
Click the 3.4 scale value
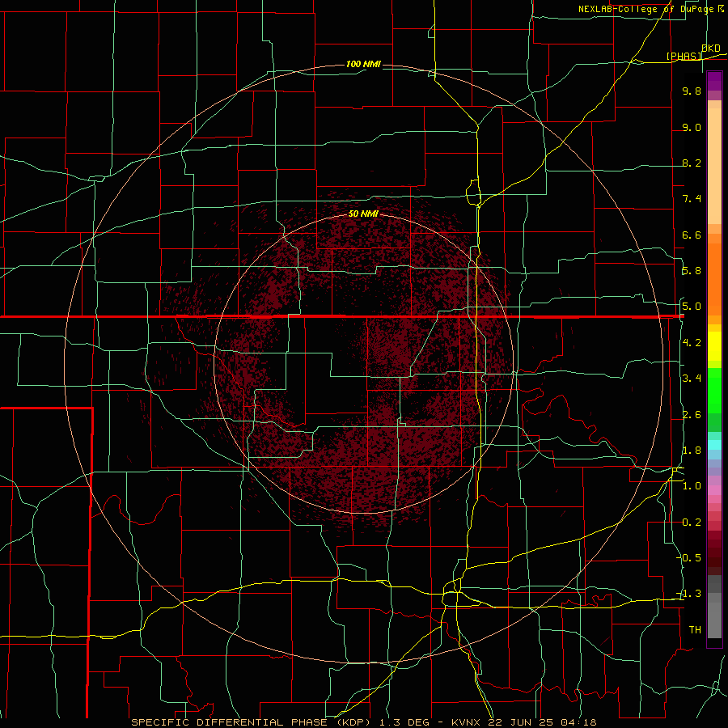(692, 379)
